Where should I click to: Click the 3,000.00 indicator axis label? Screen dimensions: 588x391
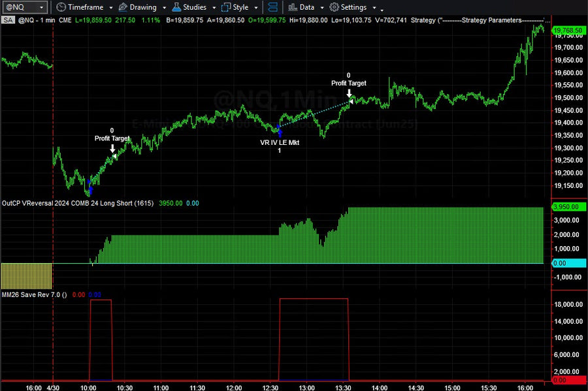[566, 220]
